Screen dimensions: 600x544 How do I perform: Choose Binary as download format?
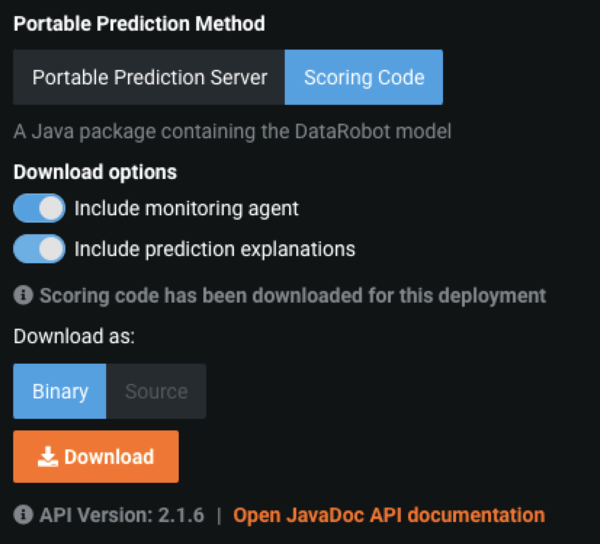pyautogui.click(x=60, y=391)
